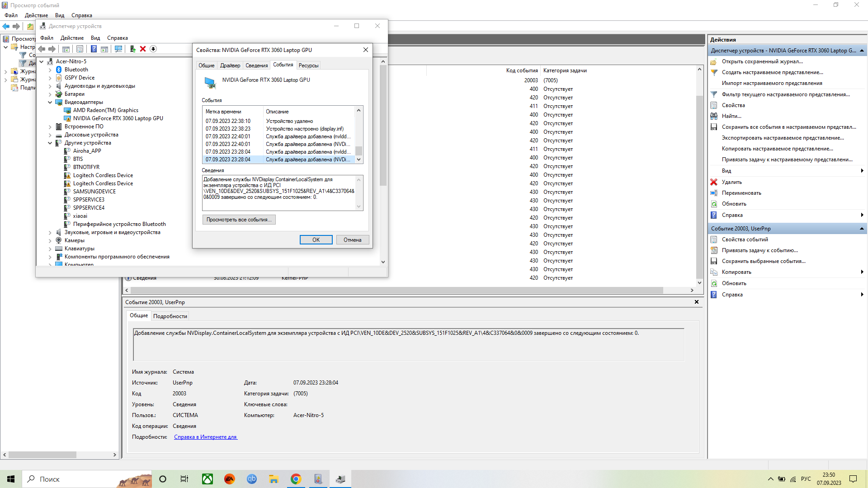This screenshot has width=868, height=488.
Task: Click blue help question mark toolbar icon
Action: (94, 49)
